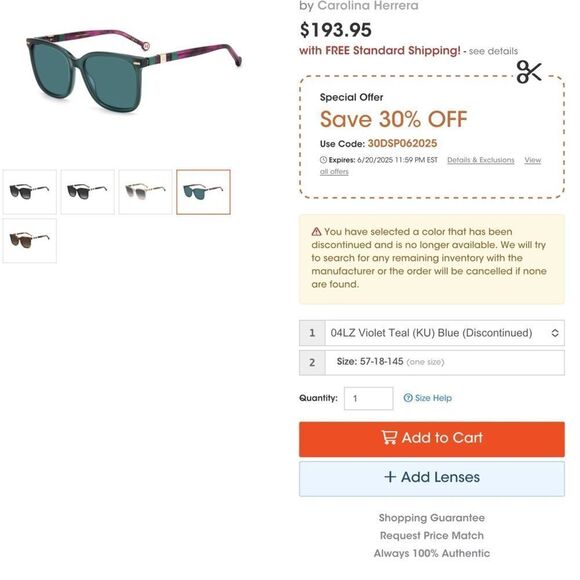Open the Details & Exclusions link
Image resolution: width=580 pixels, height=580 pixels.
[x=480, y=160]
